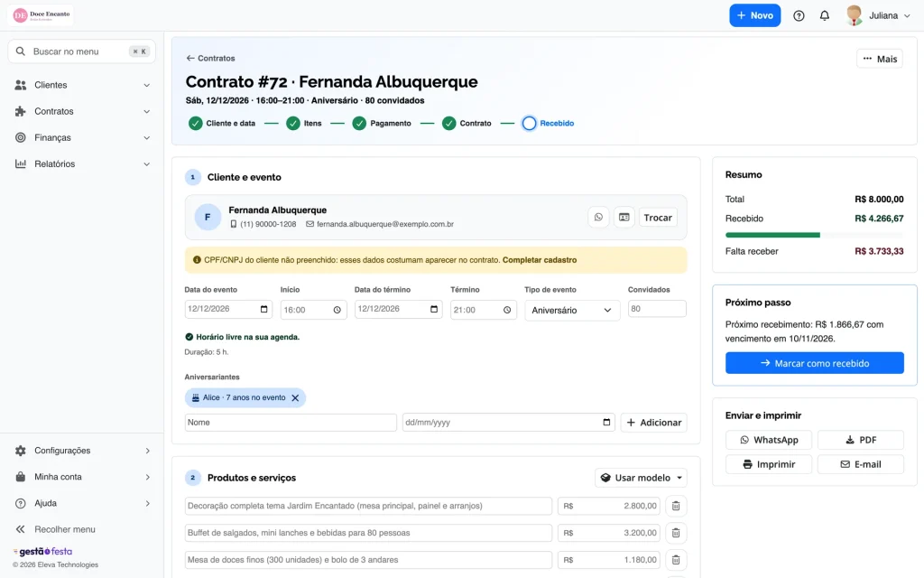The image size is (924, 578).
Task: Click the birthday Nome input field
Action: tap(291, 423)
